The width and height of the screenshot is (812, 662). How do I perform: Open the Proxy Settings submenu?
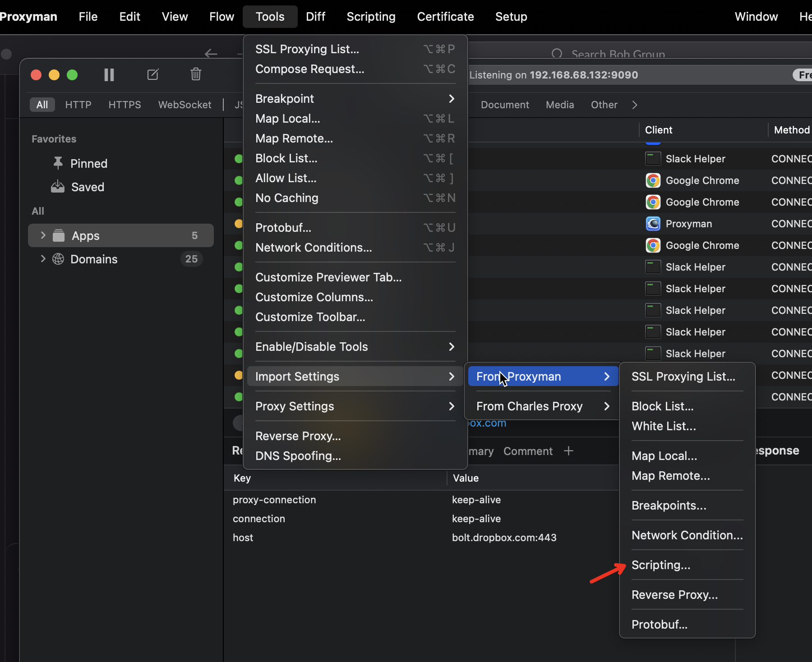(355, 406)
